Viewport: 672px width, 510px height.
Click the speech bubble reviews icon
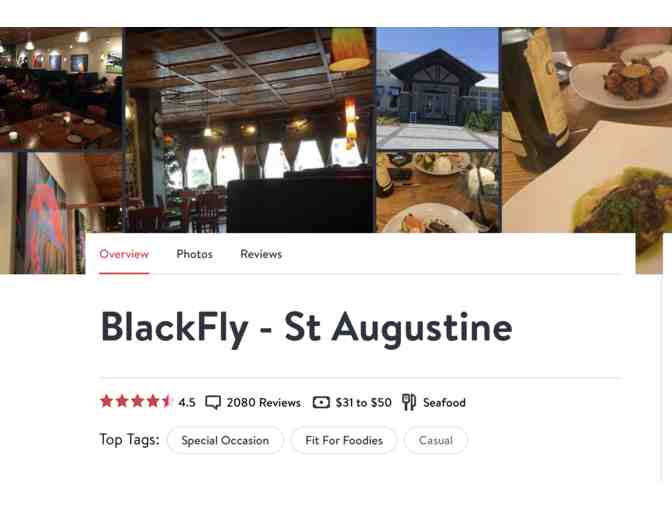click(x=213, y=402)
